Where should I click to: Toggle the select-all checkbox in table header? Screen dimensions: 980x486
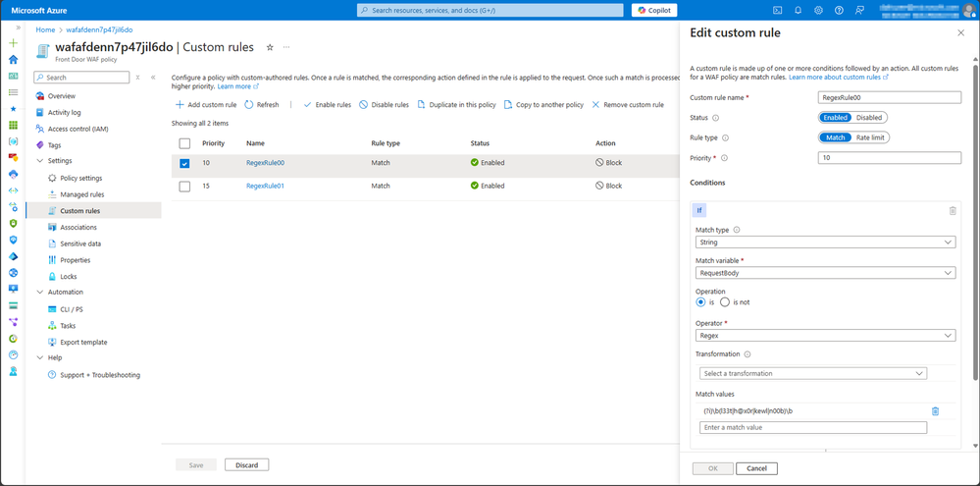[184, 144]
